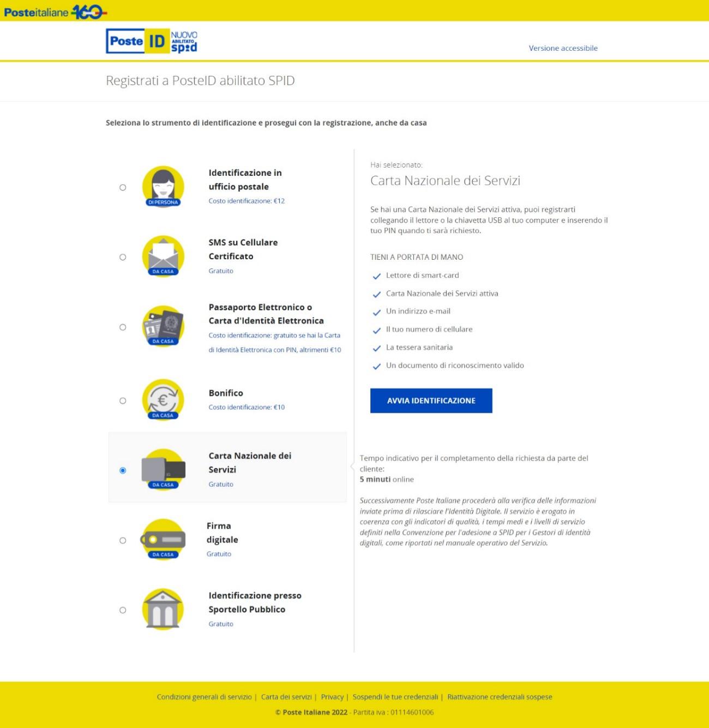
Task: Open Condizioni generali di servizio link
Action: (x=205, y=697)
